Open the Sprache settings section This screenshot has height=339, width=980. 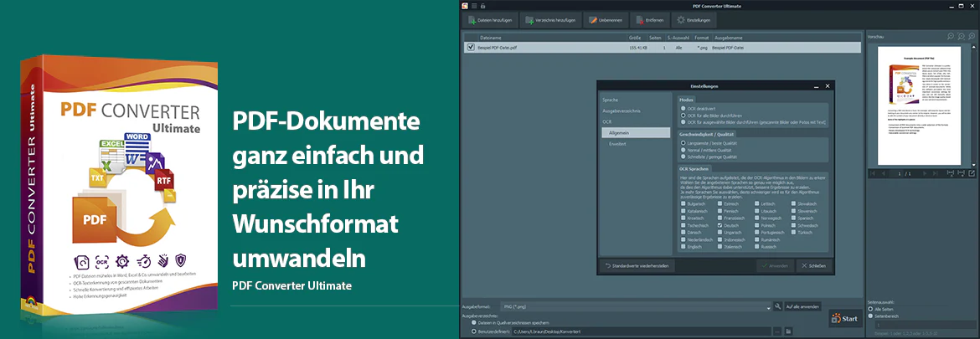(x=610, y=100)
